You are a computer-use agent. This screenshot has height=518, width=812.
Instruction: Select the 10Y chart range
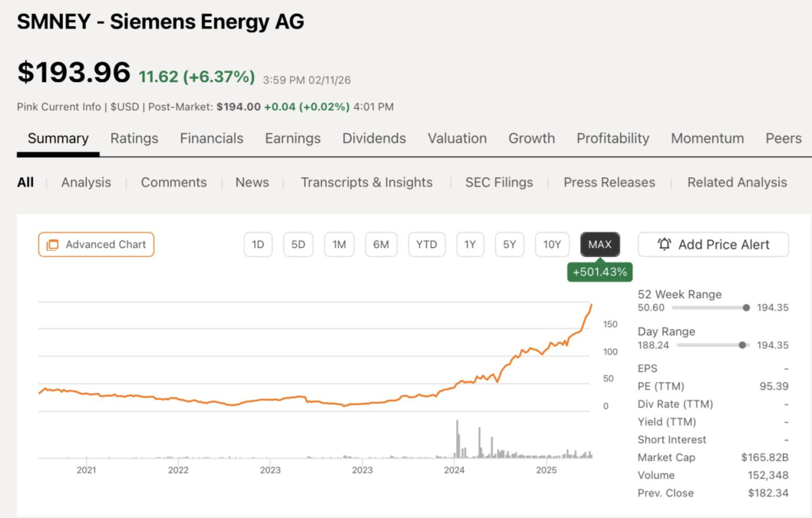pyautogui.click(x=552, y=245)
